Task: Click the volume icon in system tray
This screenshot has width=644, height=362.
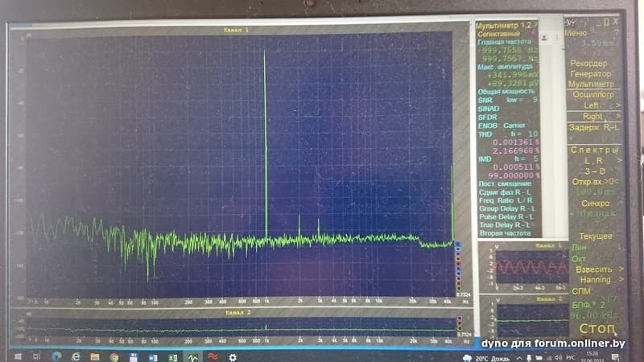Action: [x=557, y=356]
